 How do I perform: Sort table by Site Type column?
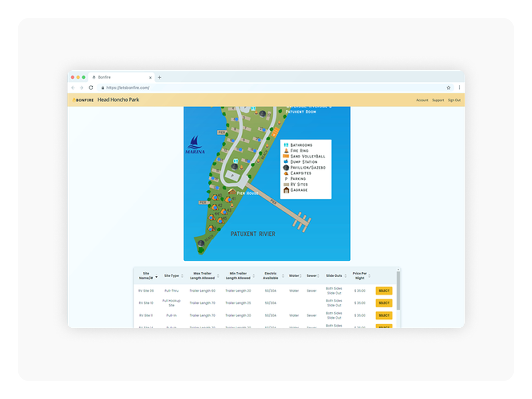click(x=182, y=276)
